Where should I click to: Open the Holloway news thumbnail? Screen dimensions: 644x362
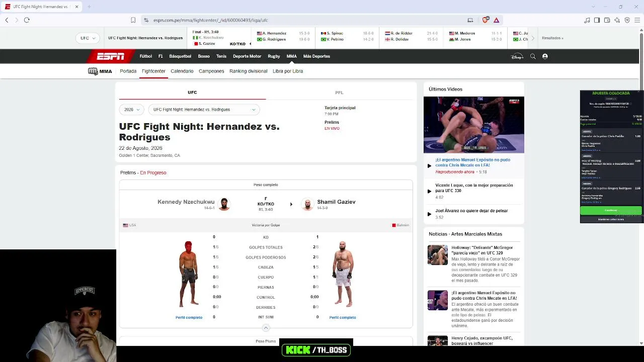coord(438,255)
